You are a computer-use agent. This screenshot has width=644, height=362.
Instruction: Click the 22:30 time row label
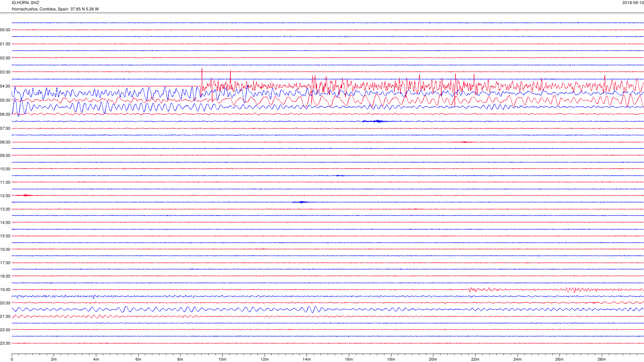pos(5,330)
